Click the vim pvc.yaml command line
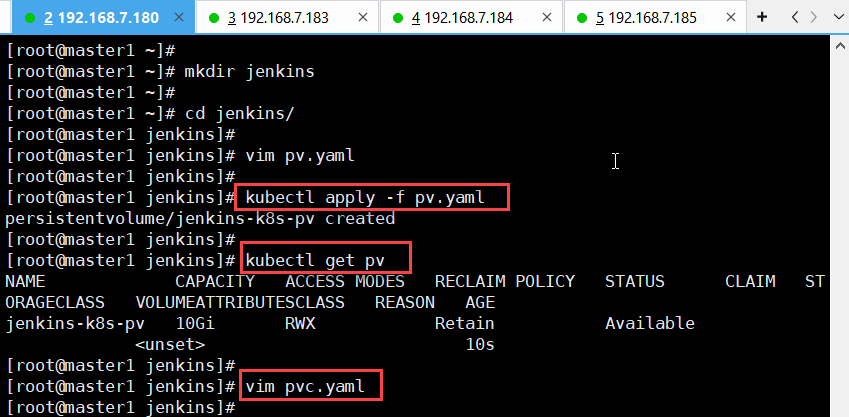 pyautogui.click(x=305, y=386)
